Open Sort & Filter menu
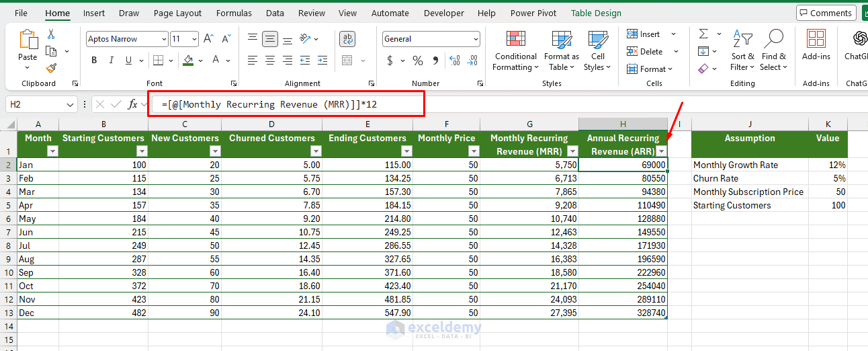This screenshot has height=351, width=868. pos(743,51)
